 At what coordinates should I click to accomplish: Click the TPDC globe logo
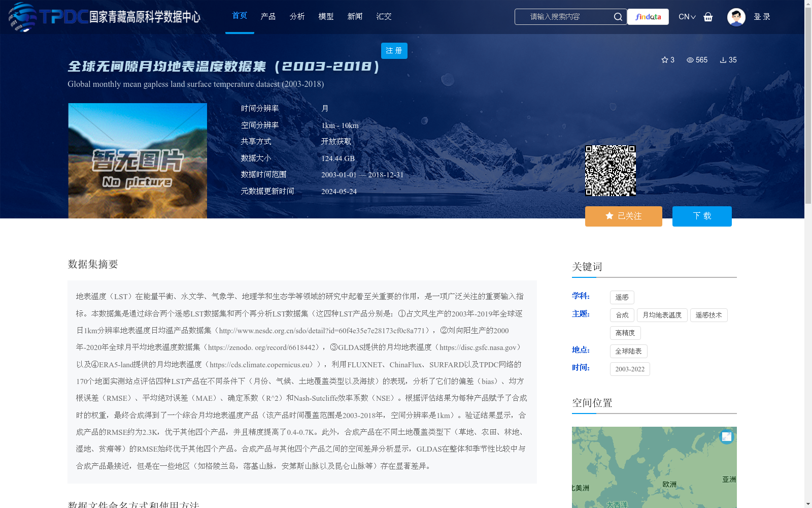coord(22,17)
